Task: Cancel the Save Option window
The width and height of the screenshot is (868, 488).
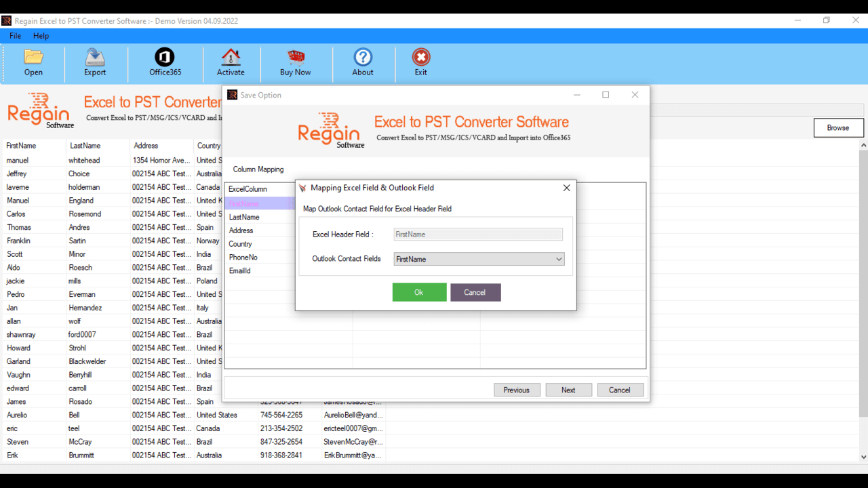Action: [x=620, y=390]
